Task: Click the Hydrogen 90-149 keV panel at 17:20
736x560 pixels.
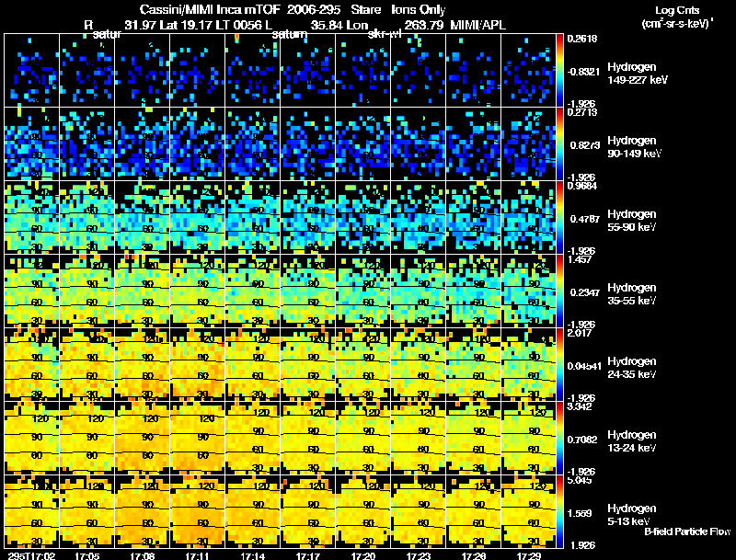Action: coord(362,143)
